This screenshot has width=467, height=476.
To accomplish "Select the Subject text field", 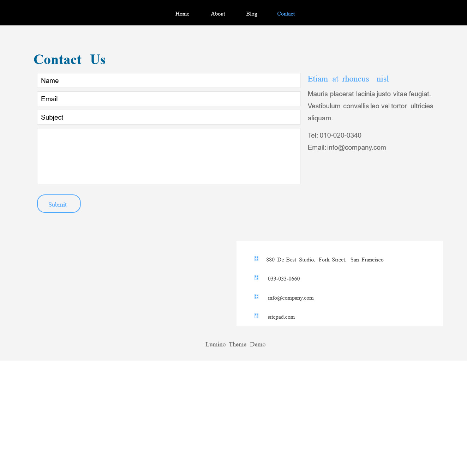I will click(169, 117).
